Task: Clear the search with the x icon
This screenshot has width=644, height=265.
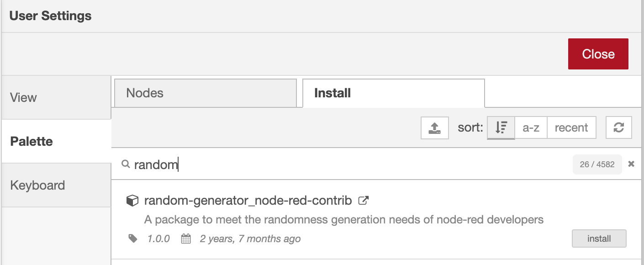Action: [x=631, y=164]
